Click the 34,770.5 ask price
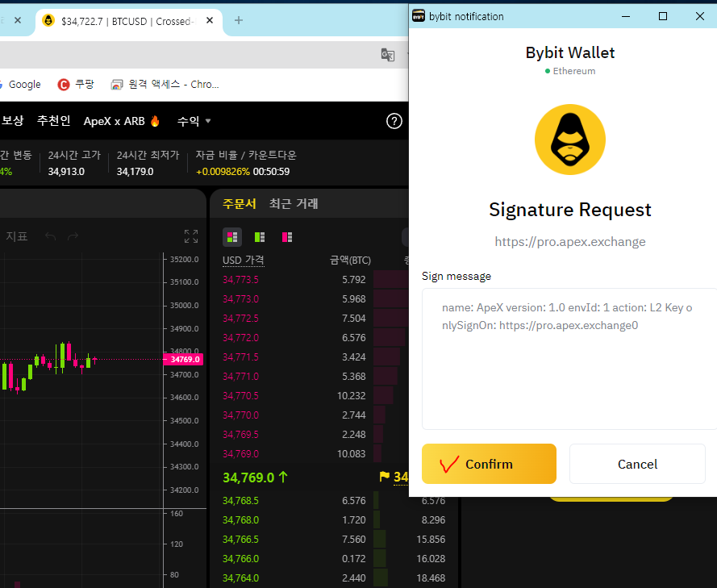This screenshot has height=588, width=717. click(240, 395)
